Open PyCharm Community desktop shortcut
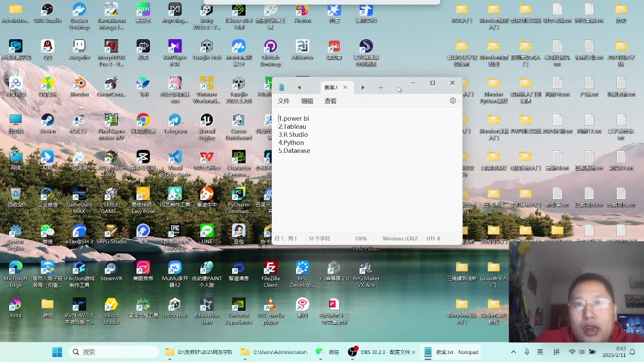This screenshot has height=362, width=644. click(238, 200)
